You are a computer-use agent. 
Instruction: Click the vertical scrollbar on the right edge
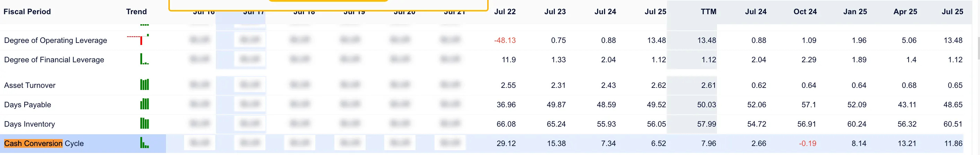[x=978, y=48]
